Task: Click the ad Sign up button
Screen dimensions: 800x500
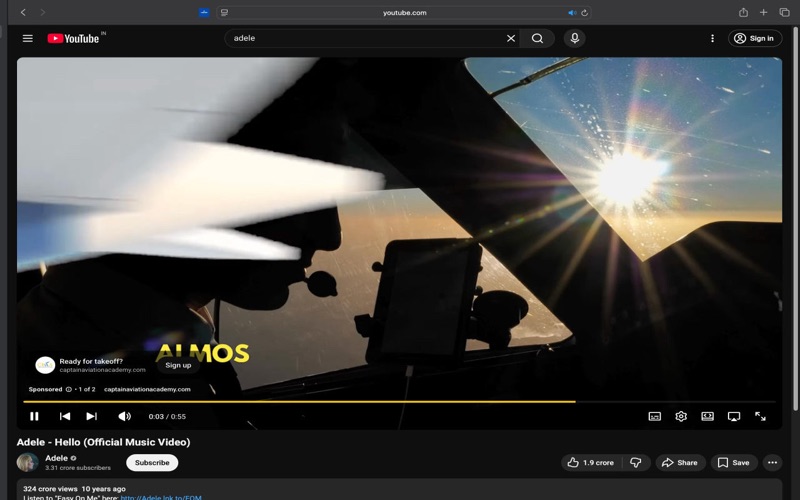Action: [178, 365]
